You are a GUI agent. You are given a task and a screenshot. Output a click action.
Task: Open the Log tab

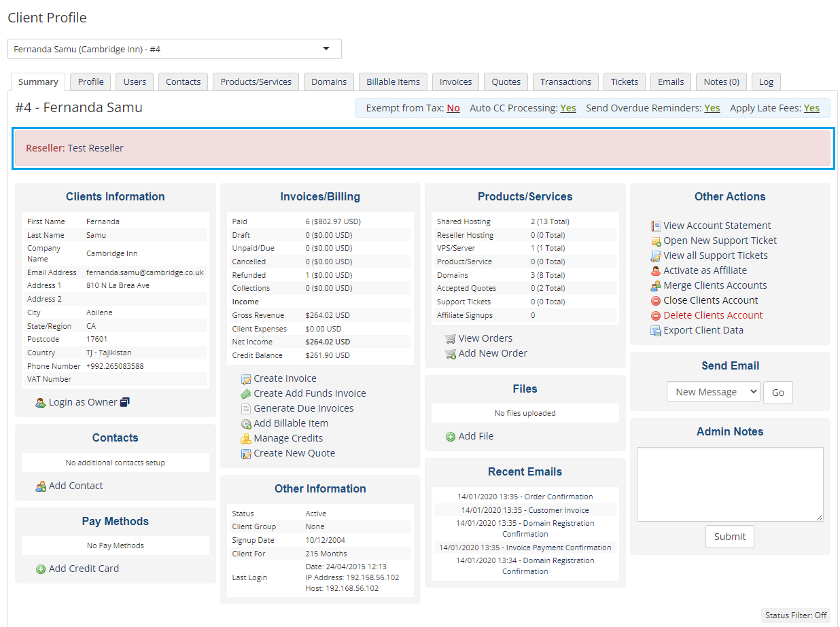pos(767,82)
